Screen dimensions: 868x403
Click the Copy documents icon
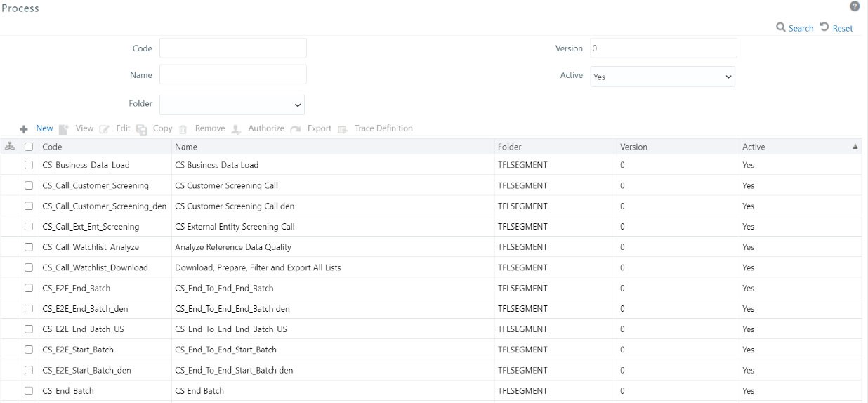click(142, 129)
